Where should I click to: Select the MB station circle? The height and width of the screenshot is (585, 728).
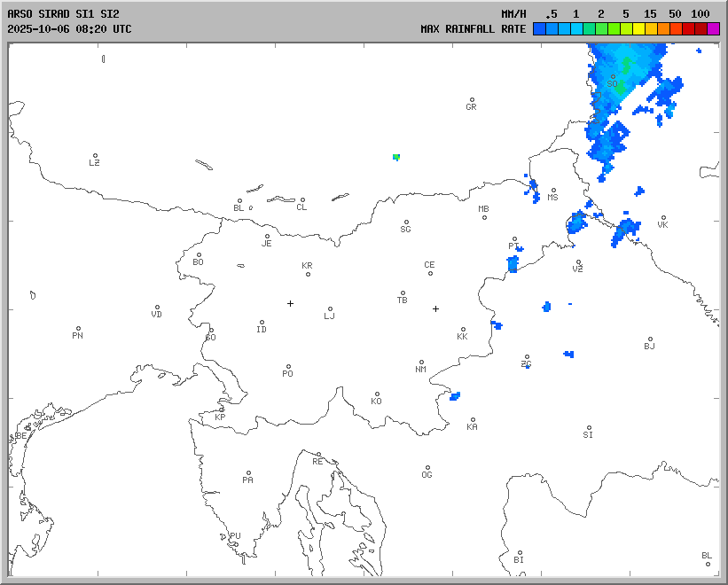484,217
